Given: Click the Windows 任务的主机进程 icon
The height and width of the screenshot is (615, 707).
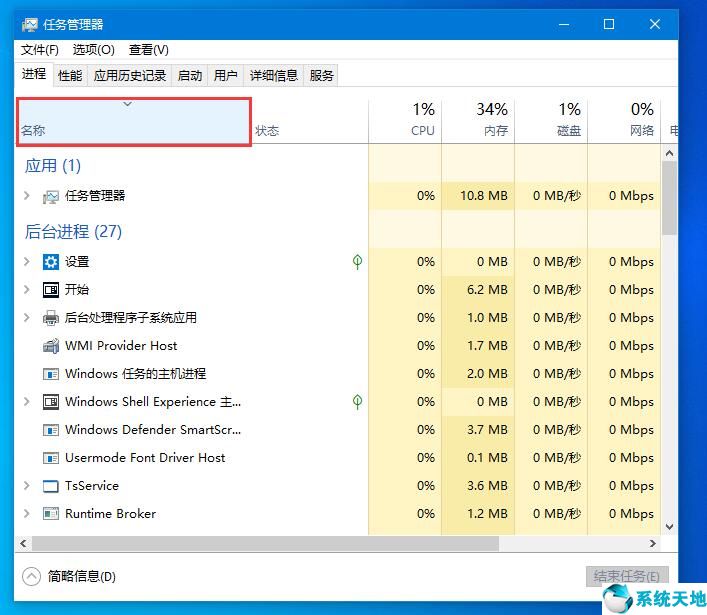Looking at the screenshot, I should click(x=50, y=374).
